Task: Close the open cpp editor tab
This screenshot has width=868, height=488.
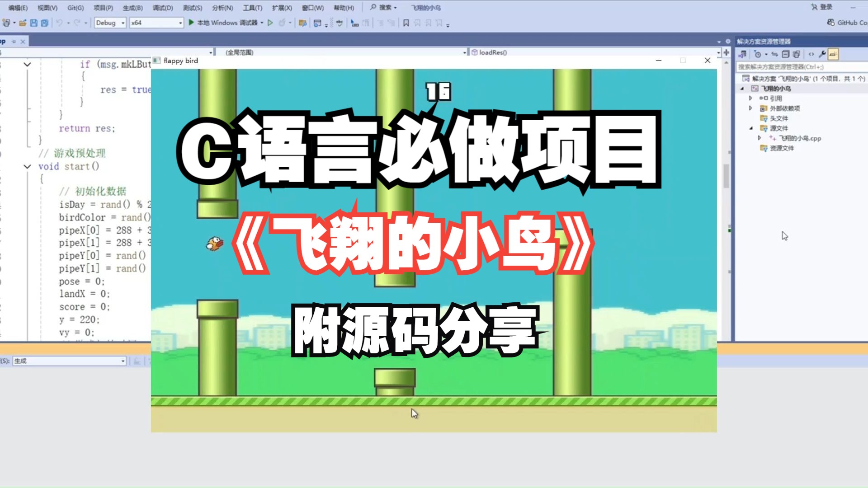Action: click(x=23, y=42)
